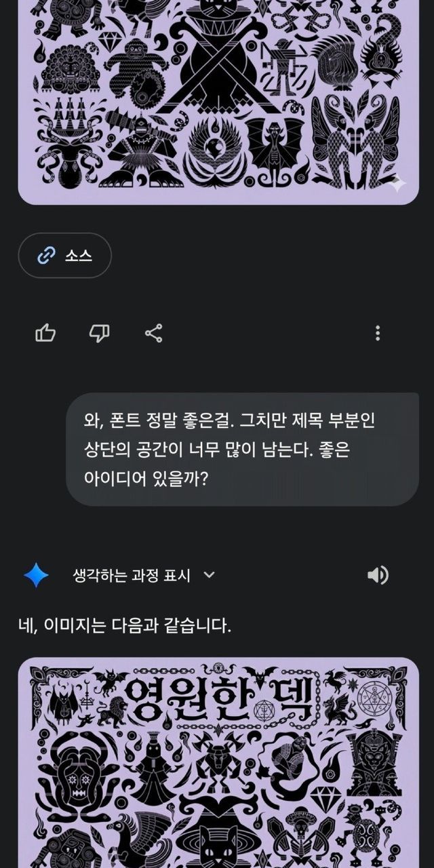Viewport: 434px width, 868px height.
Task: Like the response with thumbs up
Action: coord(45,333)
